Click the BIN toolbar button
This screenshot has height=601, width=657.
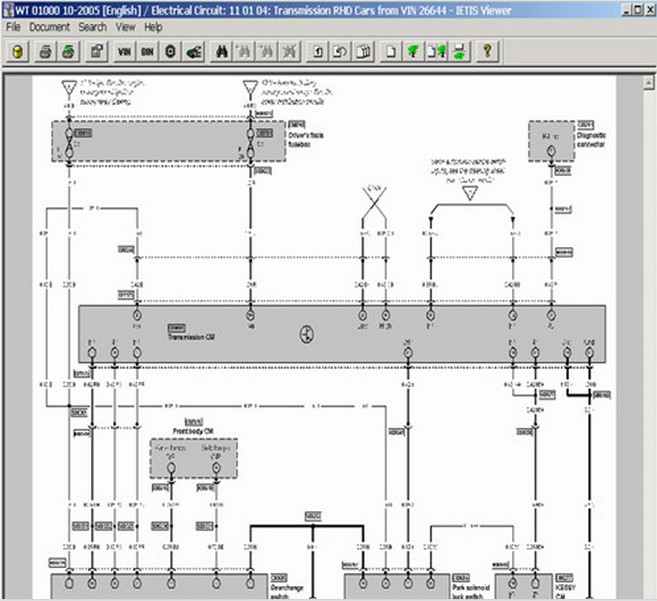click(147, 52)
